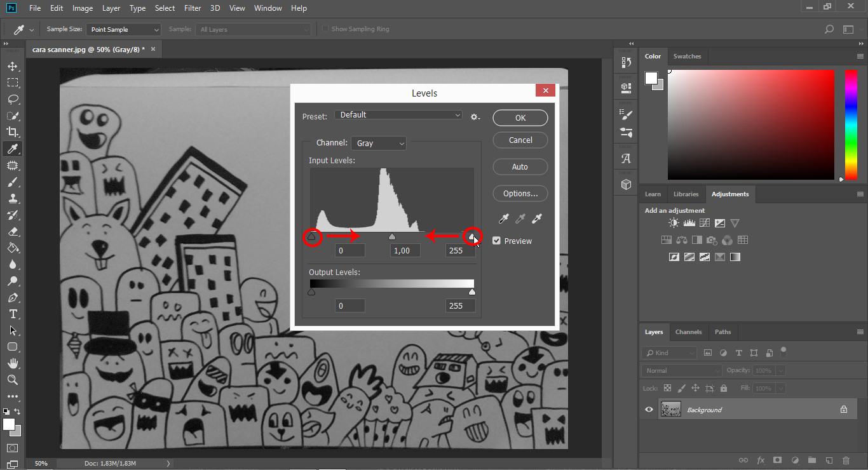Open the Filter menu
Image resolution: width=868 pixels, height=470 pixels.
193,8
